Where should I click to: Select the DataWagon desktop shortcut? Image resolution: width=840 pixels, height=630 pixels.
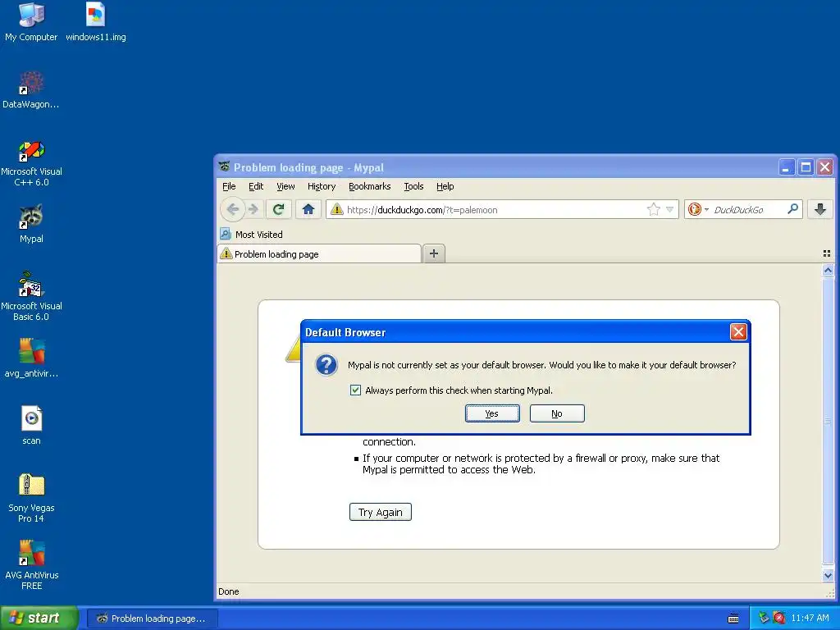click(x=31, y=89)
